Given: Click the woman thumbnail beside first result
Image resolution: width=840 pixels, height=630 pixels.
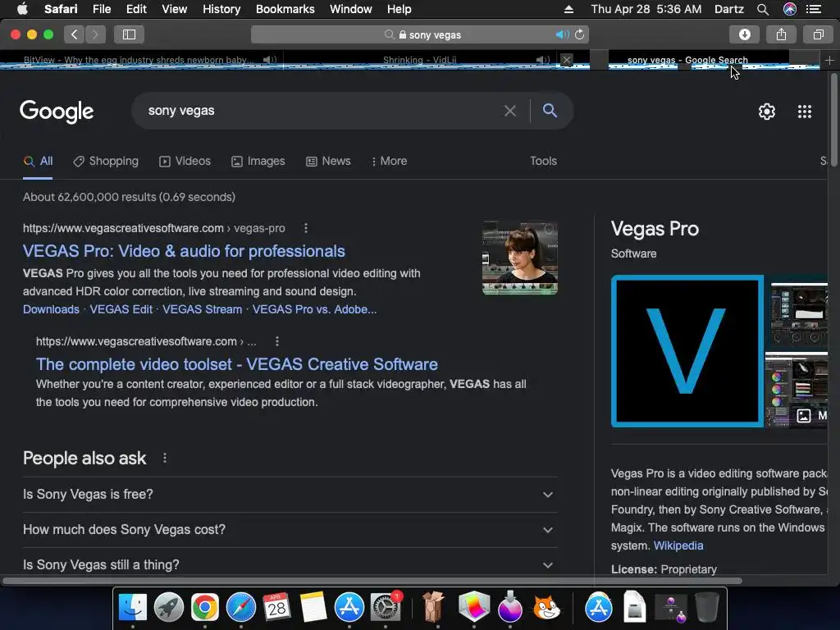Looking at the screenshot, I should click(x=519, y=258).
